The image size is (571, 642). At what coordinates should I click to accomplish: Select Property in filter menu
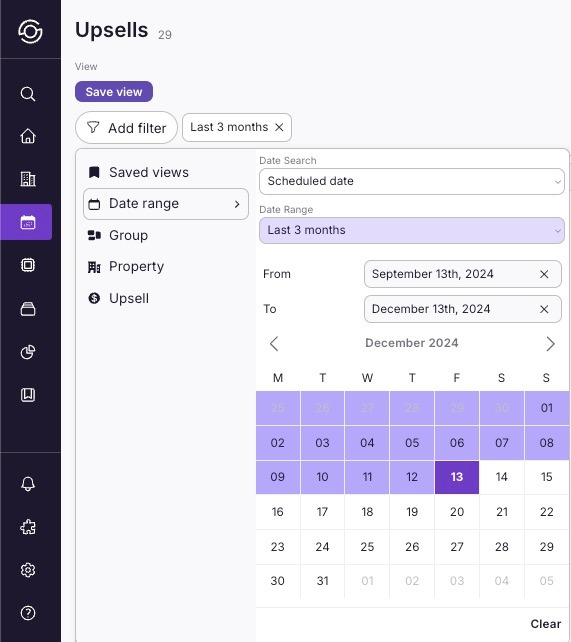point(166,267)
